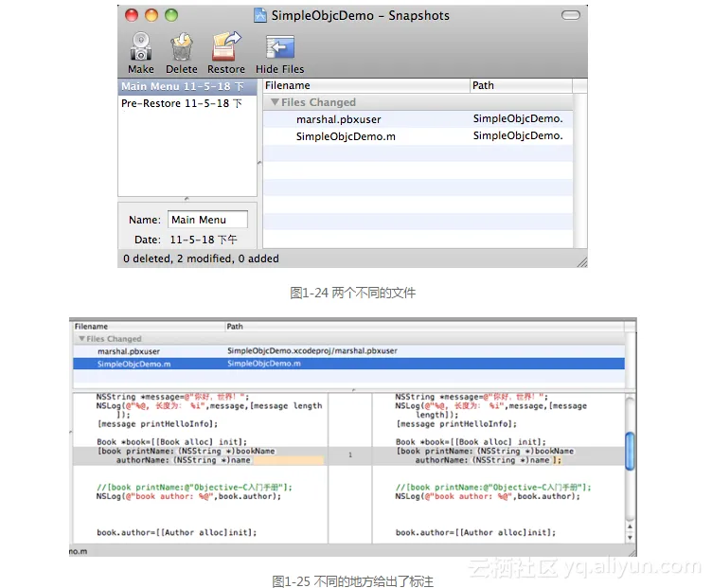The image size is (712, 588).
Task: Select the Main Menu 11-5-18 snapshot
Action: point(187,87)
